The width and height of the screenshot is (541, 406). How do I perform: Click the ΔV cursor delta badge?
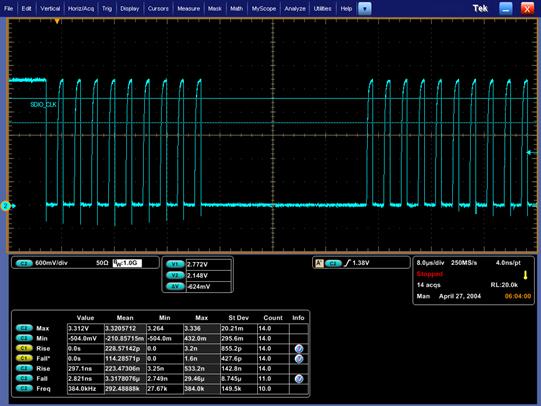coord(175,286)
